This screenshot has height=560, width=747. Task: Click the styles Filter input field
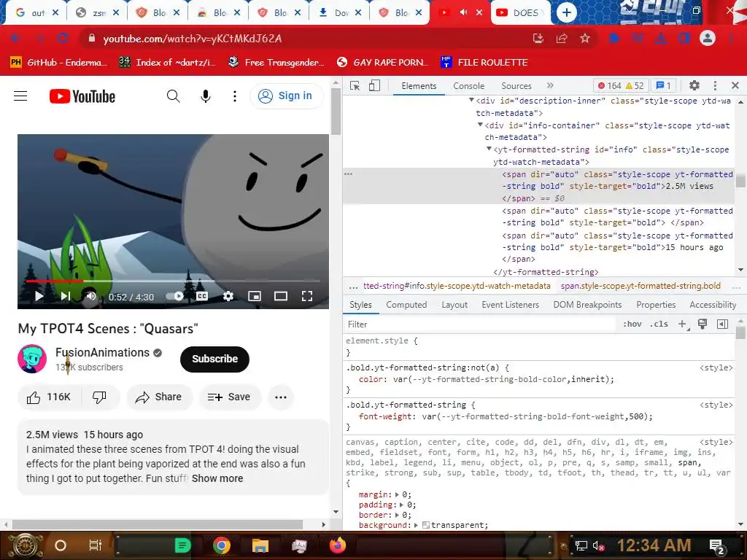(x=481, y=324)
